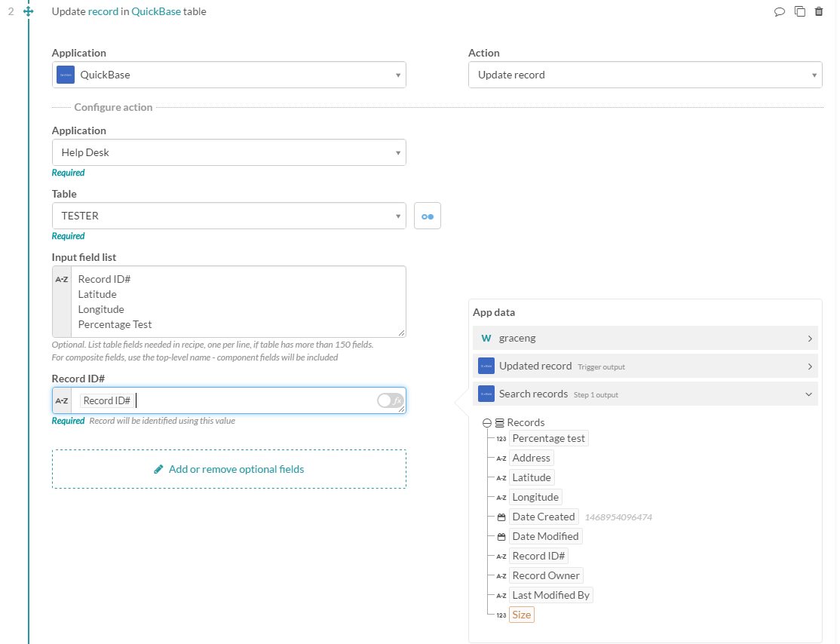Click the sample value 1468954096474
The image size is (840, 644).
(618, 517)
